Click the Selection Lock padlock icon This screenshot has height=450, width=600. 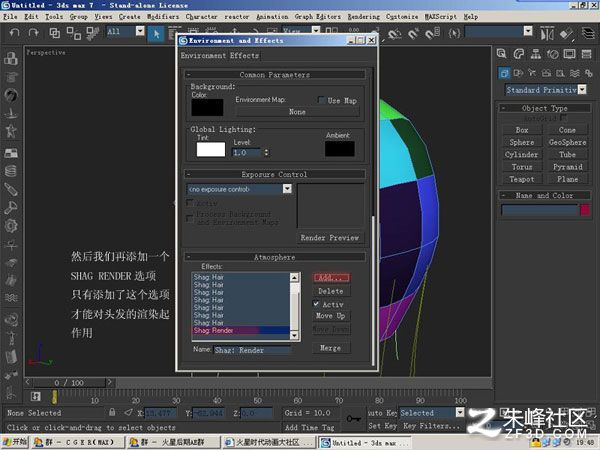point(112,412)
